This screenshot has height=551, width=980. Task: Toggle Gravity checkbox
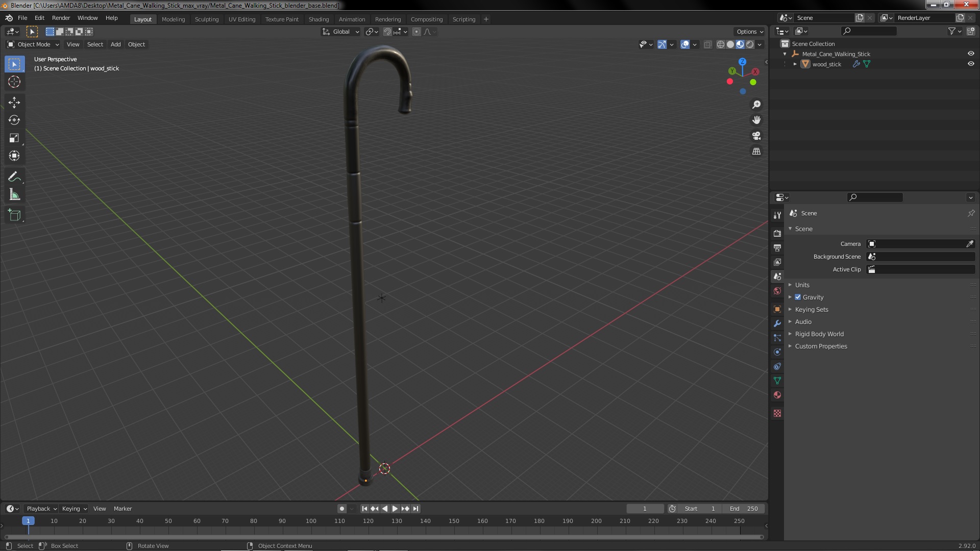point(798,297)
